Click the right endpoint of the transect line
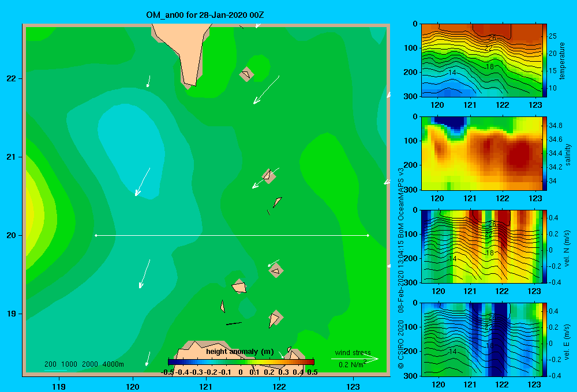Viewport: 577px width, 392px height. point(368,235)
